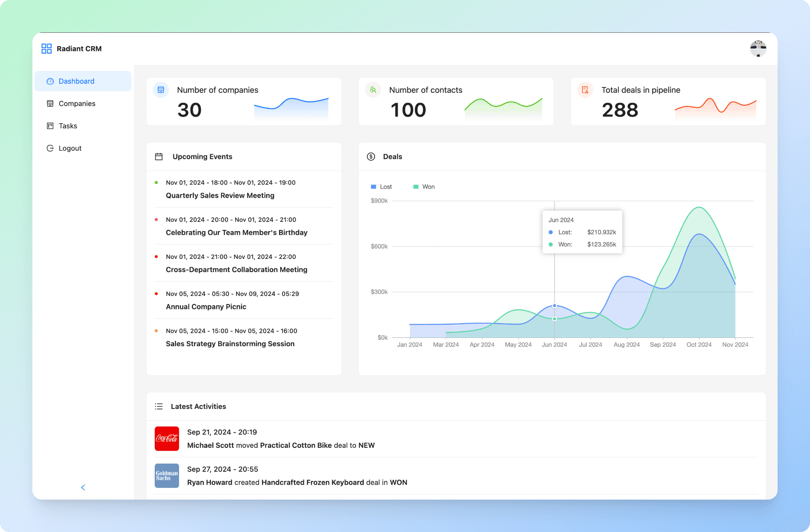
Task: Click the deals pipeline document icon
Action: coord(585,90)
